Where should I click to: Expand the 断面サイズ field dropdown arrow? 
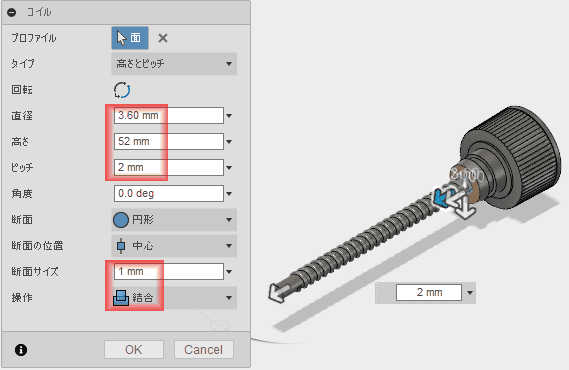229,272
